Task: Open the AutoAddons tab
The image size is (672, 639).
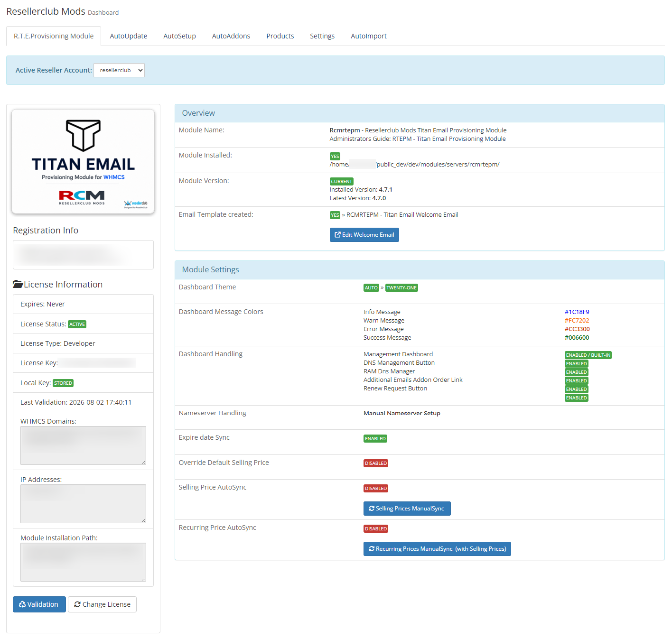Action: [231, 36]
